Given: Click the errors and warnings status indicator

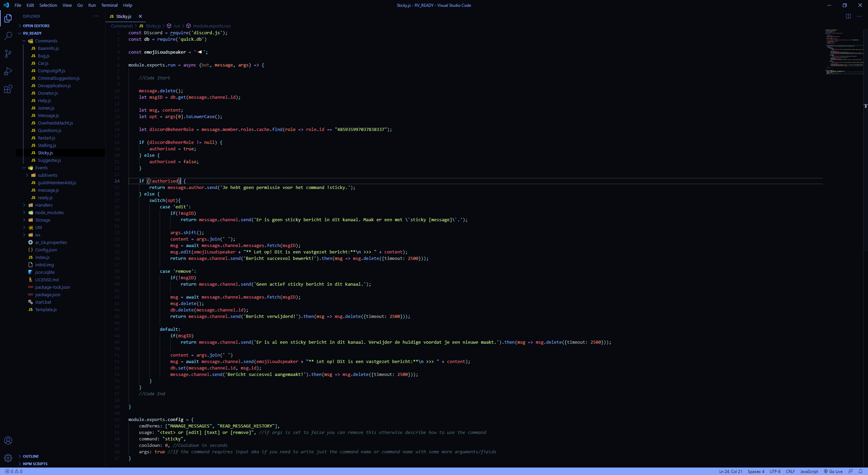Looking at the screenshot, I should click(14, 471).
